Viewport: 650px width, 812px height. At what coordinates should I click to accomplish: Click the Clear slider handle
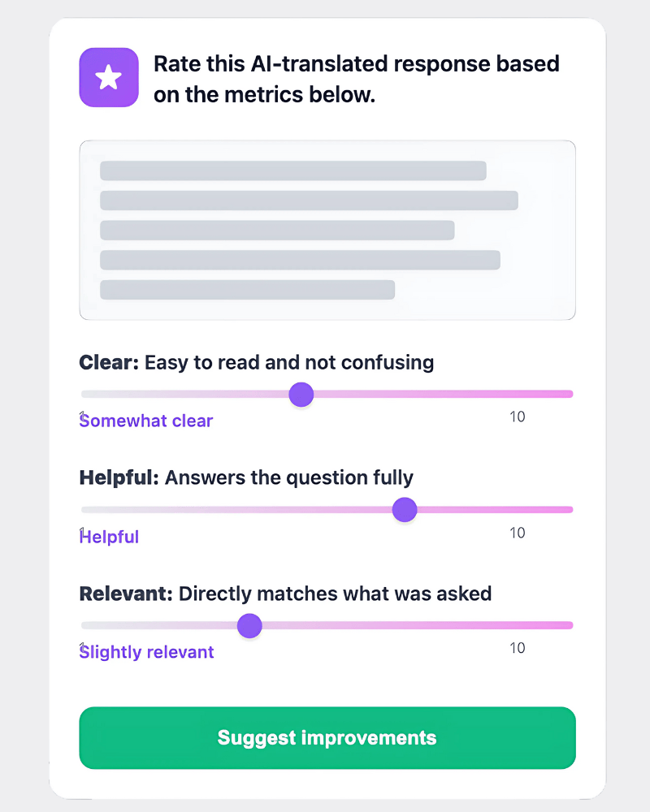[x=301, y=395]
